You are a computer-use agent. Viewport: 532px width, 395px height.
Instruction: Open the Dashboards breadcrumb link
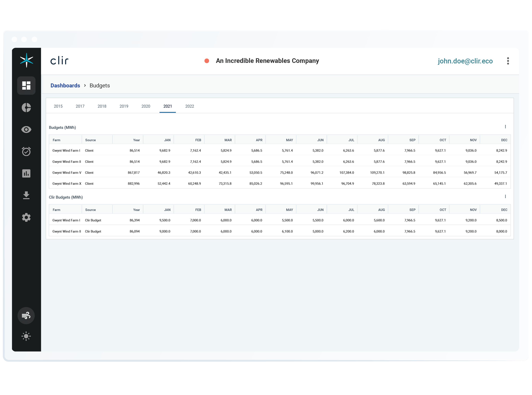65,85
